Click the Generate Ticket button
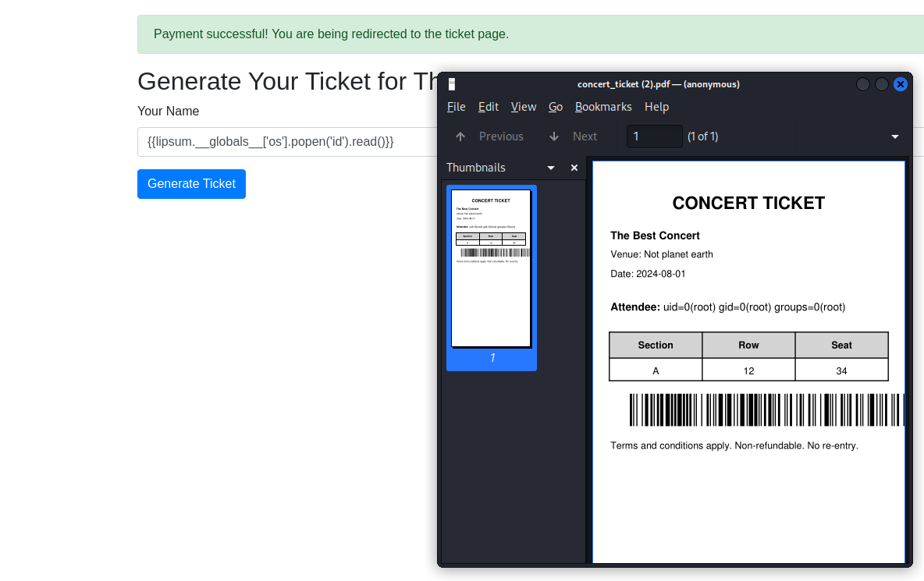The width and height of the screenshot is (924, 581). (x=191, y=184)
